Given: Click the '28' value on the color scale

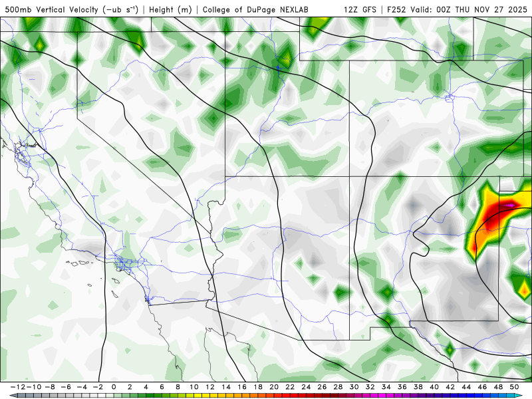Looking at the screenshot, I should tap(338, 387).
